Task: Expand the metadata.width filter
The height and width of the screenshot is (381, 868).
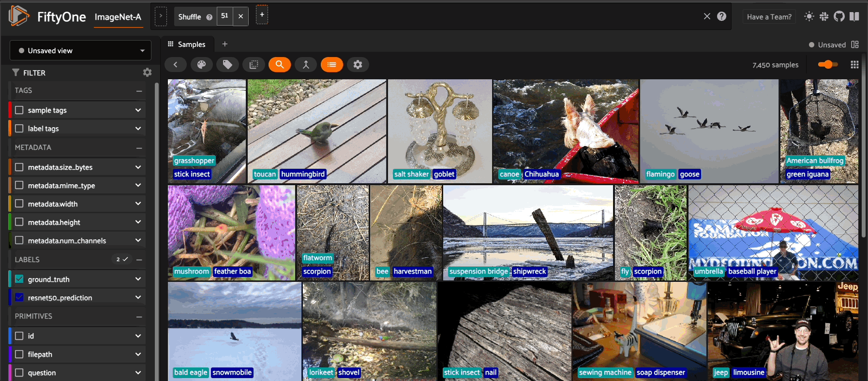Action: tap(138, 204)
